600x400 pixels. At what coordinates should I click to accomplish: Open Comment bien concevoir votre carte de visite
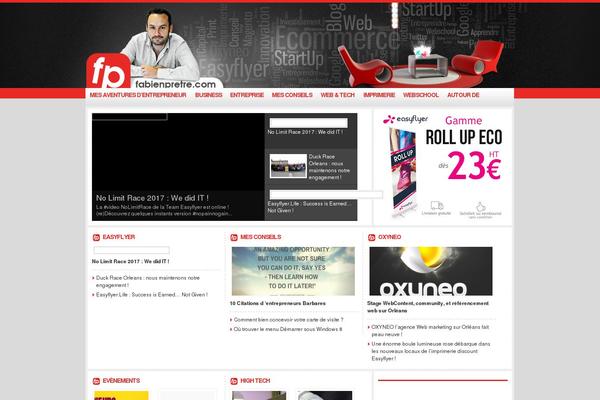[x=289, y=320]
